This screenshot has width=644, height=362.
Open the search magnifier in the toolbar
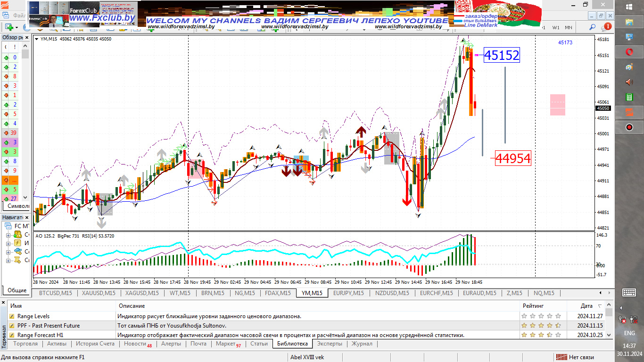593,27
